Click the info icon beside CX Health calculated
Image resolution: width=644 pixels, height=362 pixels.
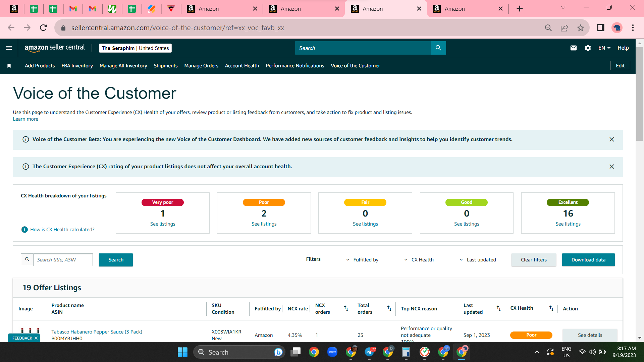(x=24, y=230)
